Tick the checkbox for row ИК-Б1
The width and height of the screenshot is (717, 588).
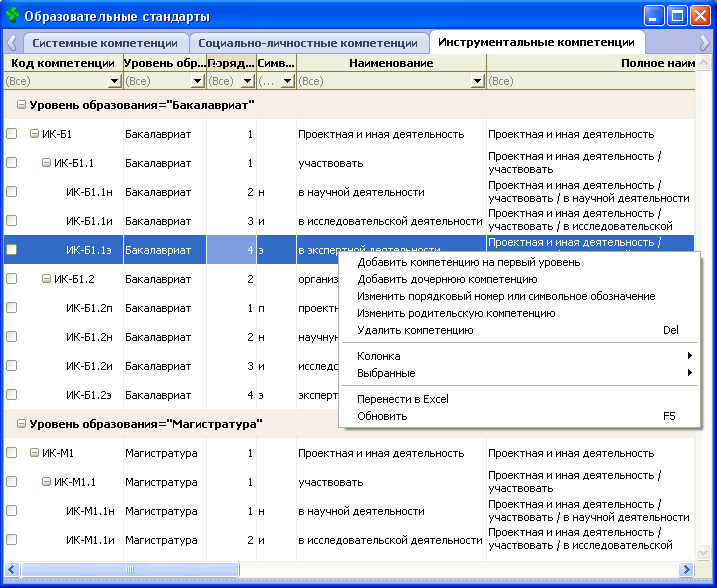(12, 134)
